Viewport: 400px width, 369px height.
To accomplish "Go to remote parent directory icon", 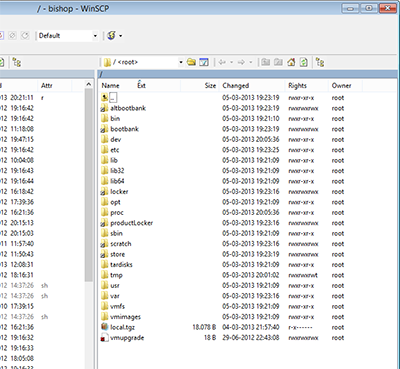I will pyautogui.click(x=265, y=62).
